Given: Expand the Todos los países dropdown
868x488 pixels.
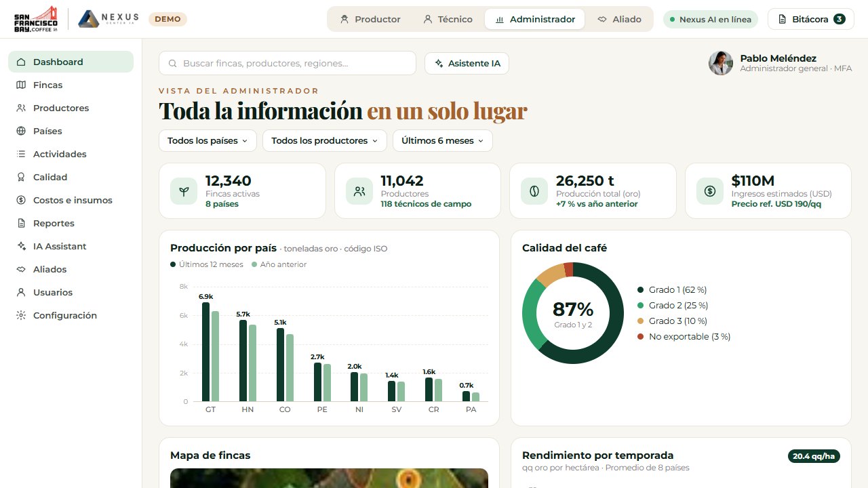Looking at the screenshot, I should 208,141.
